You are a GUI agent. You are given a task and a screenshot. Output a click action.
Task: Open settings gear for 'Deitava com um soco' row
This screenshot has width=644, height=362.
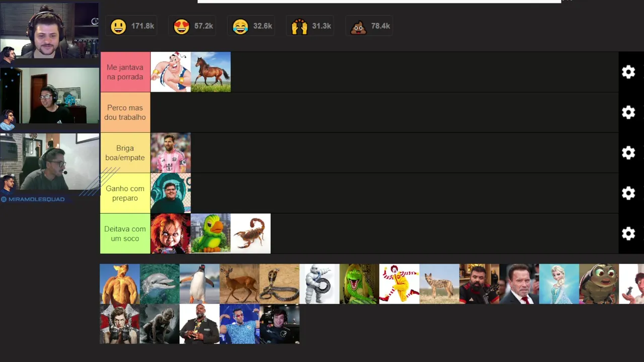point(628,233)
